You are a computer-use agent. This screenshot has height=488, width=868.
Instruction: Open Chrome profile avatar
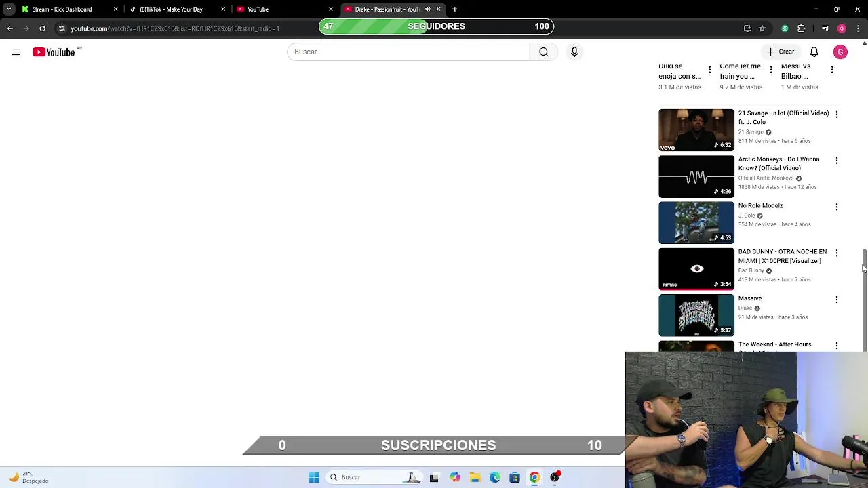(842, 28)
